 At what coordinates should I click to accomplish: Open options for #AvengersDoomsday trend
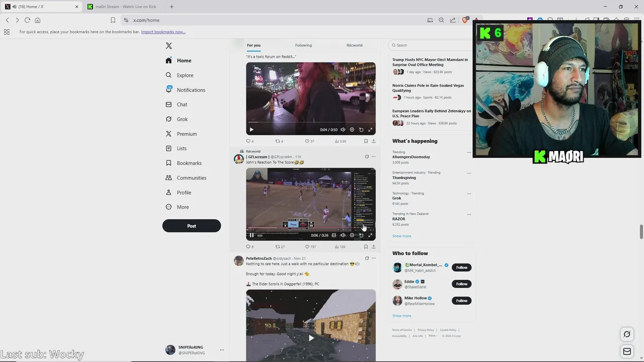click(x=469, y=152)
